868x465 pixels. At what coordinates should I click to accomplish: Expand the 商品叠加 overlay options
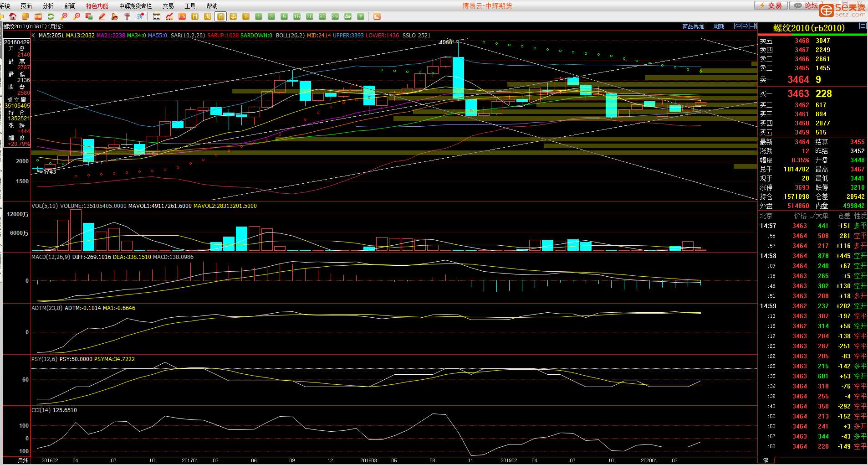coord(693,26)
